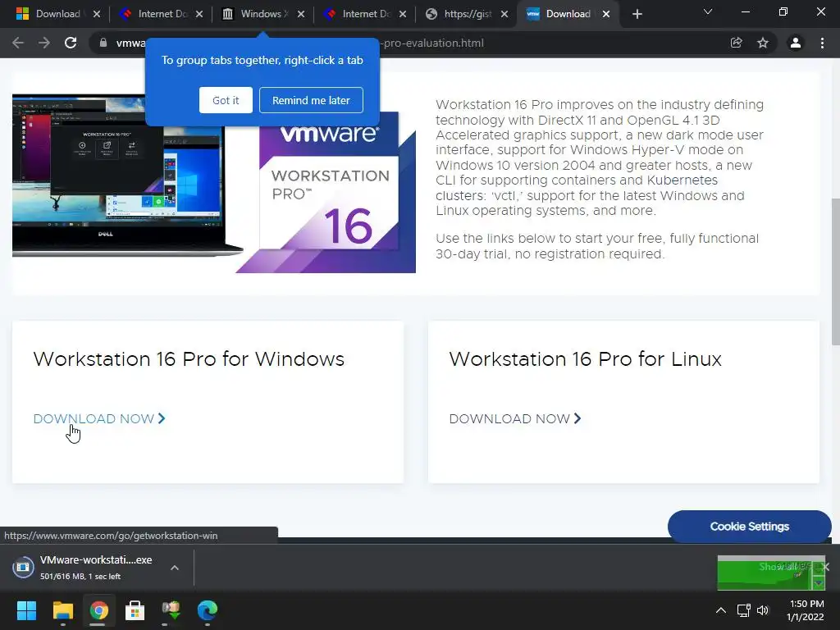Open File Explorer from taskbar
This screenshot has height=630, width=840.
(62, 610)
